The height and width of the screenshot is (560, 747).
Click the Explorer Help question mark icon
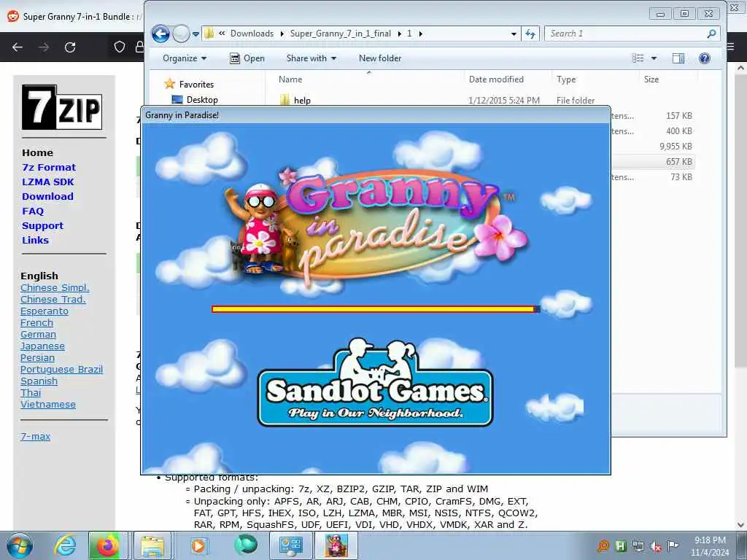coord(704,58)
